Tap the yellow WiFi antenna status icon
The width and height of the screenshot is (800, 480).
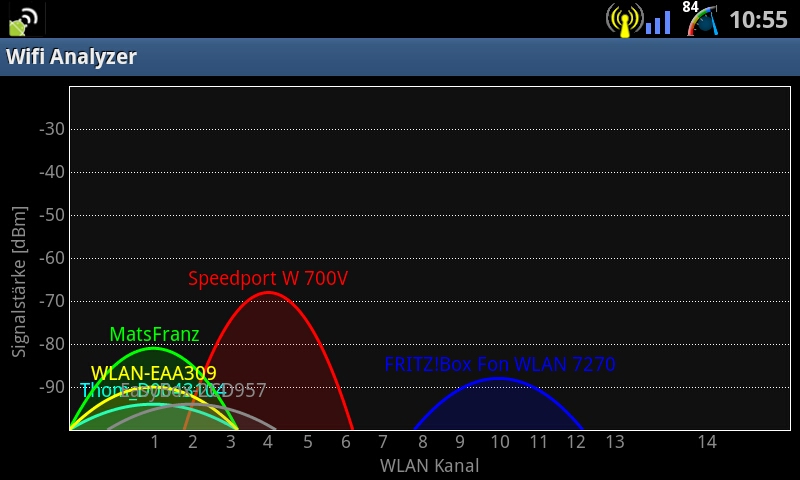click(x=624, y=20)
